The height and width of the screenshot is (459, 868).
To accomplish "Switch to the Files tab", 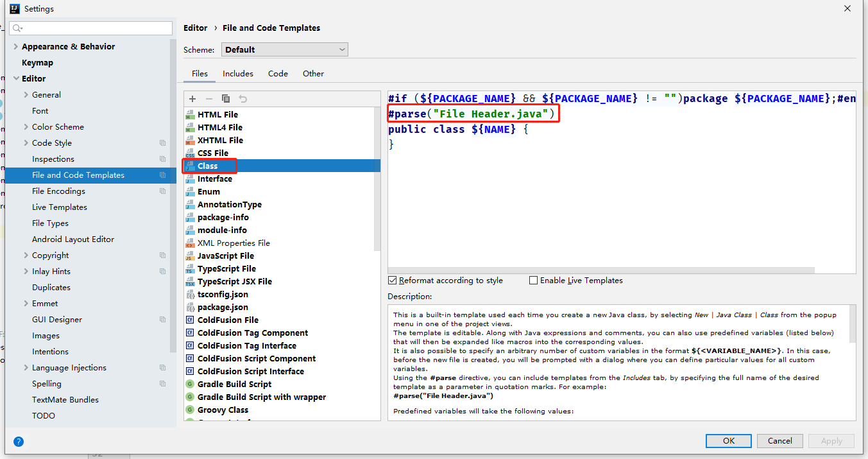I will pyautogui.click(x=200, y=74).
